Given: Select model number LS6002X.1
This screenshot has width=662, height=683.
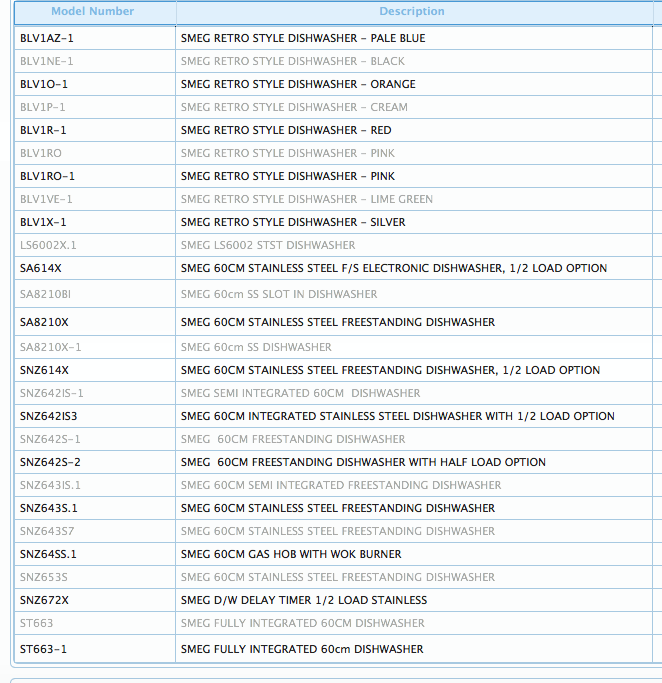Looking at the screenshot, I should (x=48, y=246).
